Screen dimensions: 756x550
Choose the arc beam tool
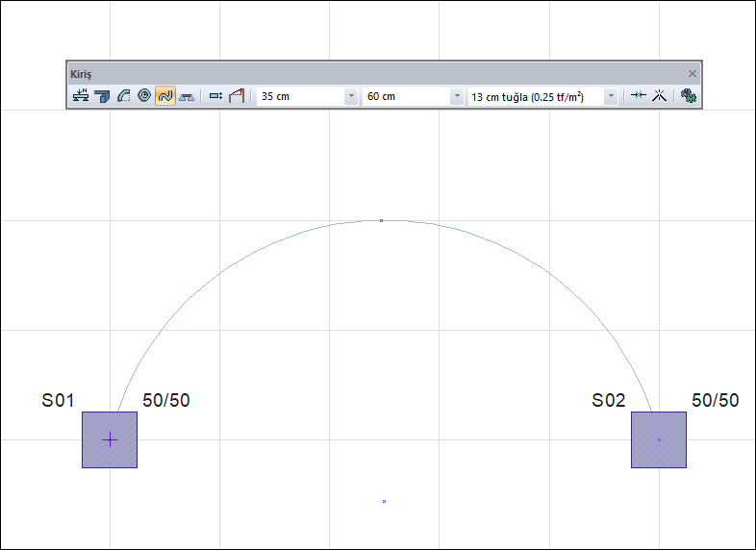[x=123, y=96]
